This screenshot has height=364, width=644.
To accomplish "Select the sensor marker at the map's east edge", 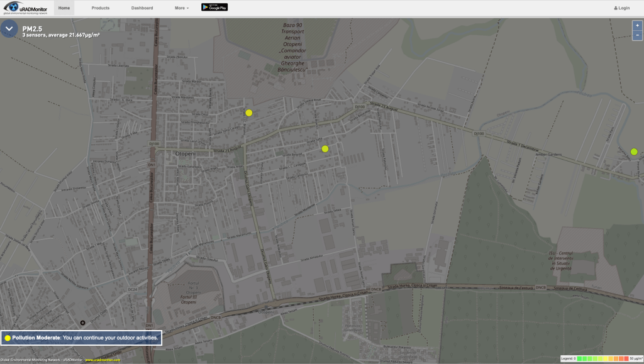I will click(634, 152).
